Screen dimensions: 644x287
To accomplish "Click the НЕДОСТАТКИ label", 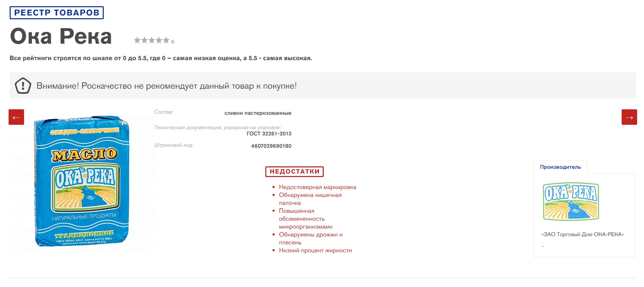I will coord(295,172).
